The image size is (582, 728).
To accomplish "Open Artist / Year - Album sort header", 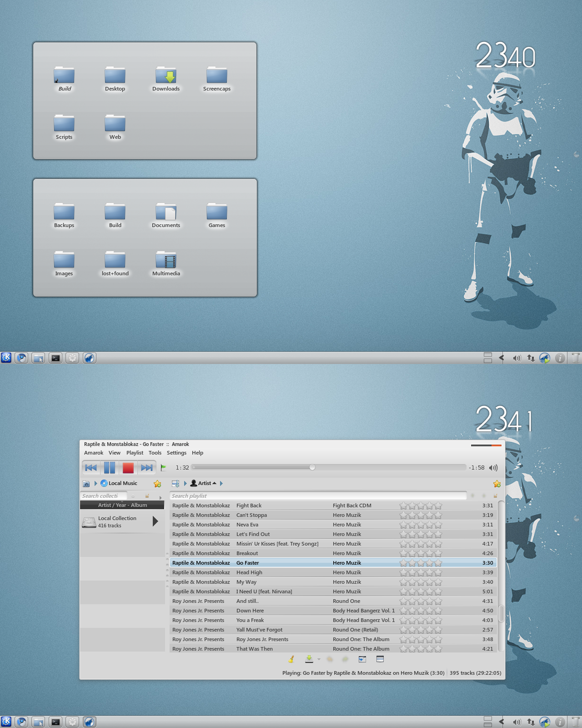I will (122, 505).
